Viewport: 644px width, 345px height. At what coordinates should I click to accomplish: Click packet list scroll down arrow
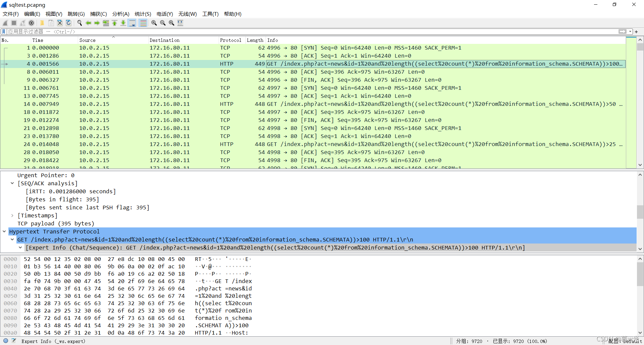640,165
